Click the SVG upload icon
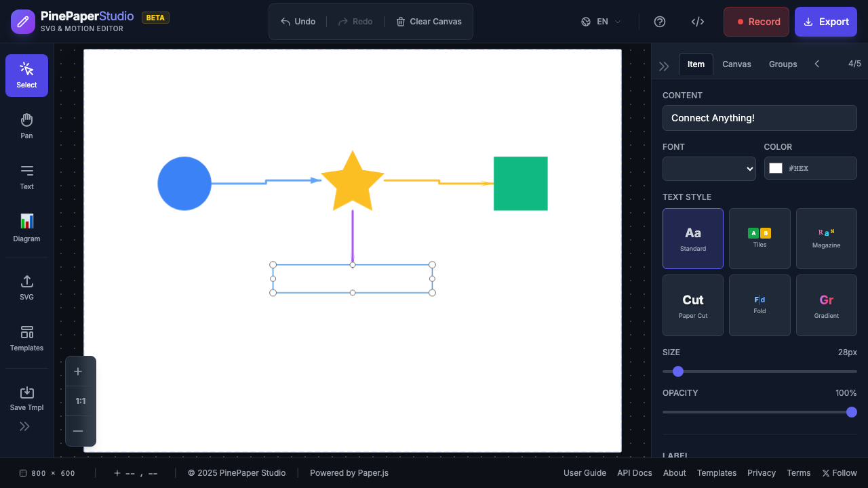This screenshot has width=868, height=488. click(x=26, y=287)
